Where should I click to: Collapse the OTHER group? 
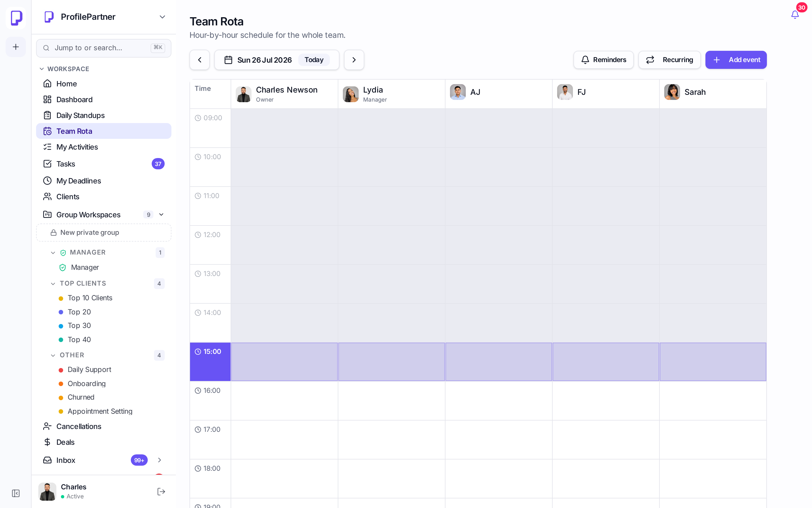point(53,355)
